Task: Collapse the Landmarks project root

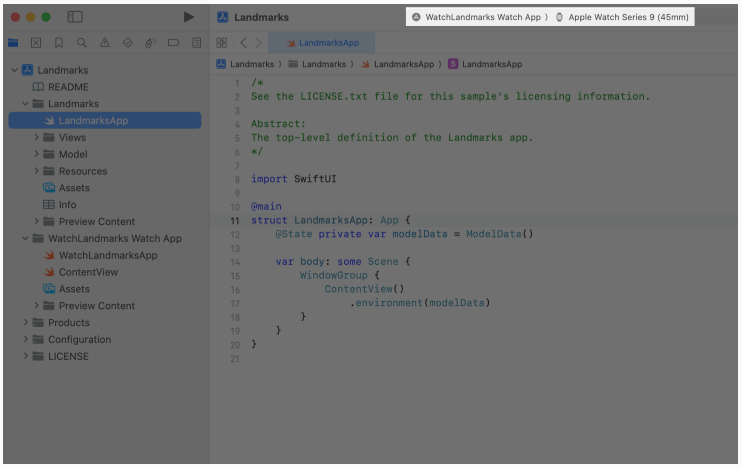Action: 15,70
